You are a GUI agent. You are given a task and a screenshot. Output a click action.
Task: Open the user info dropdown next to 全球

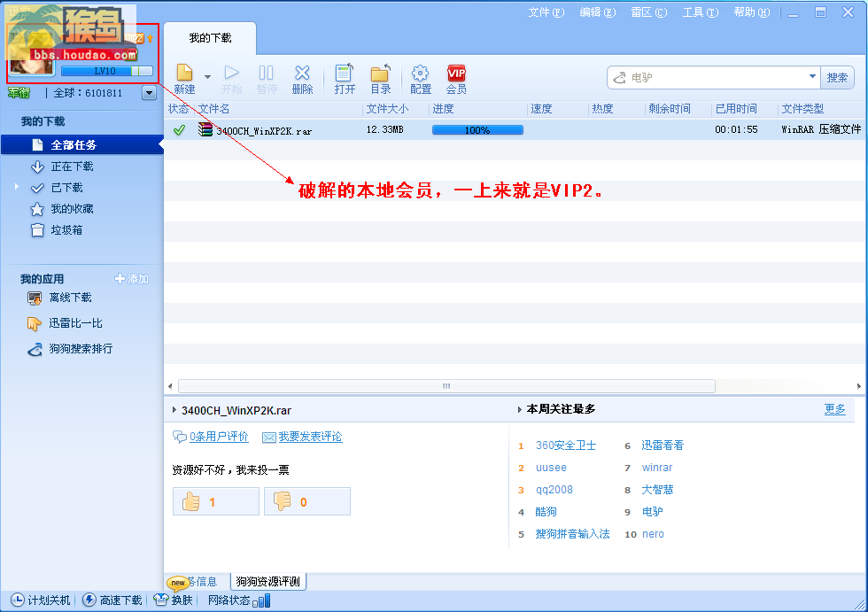[149, 92]
